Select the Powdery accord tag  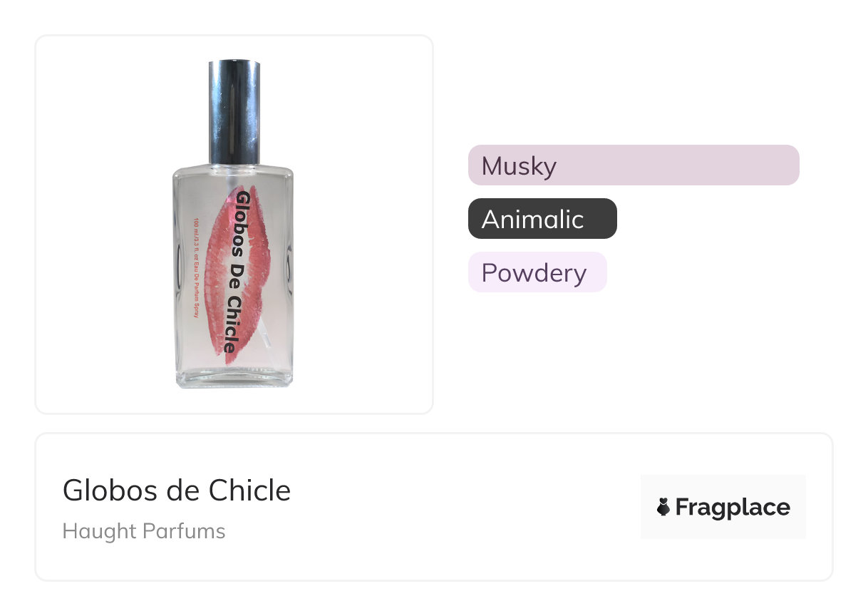(x=537, y=272)
